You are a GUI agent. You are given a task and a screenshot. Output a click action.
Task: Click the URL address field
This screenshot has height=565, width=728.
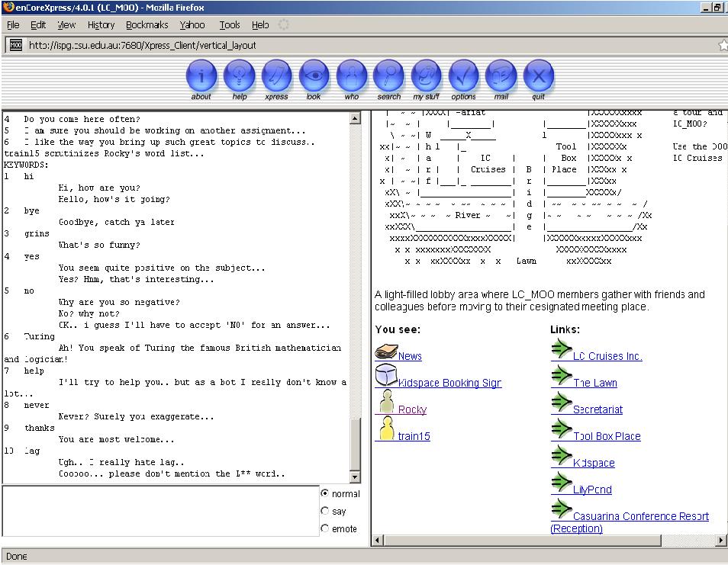click(367, 46)
